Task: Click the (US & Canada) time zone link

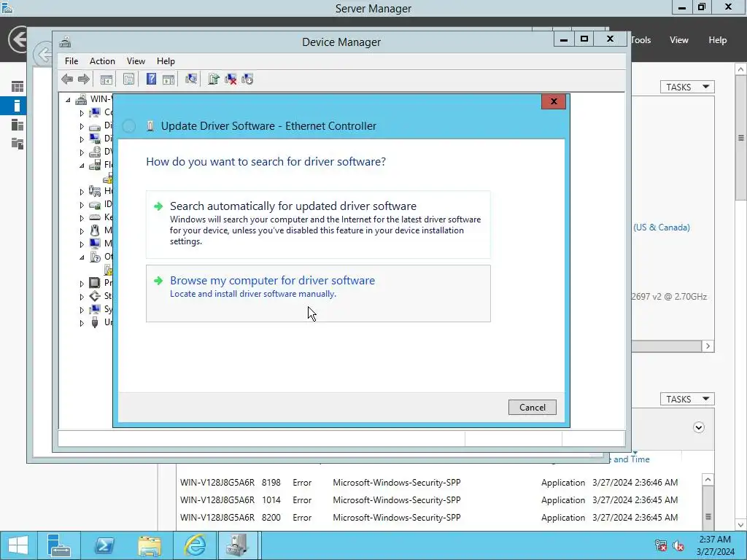Action: pyautogui.click(x=661, y=227)
